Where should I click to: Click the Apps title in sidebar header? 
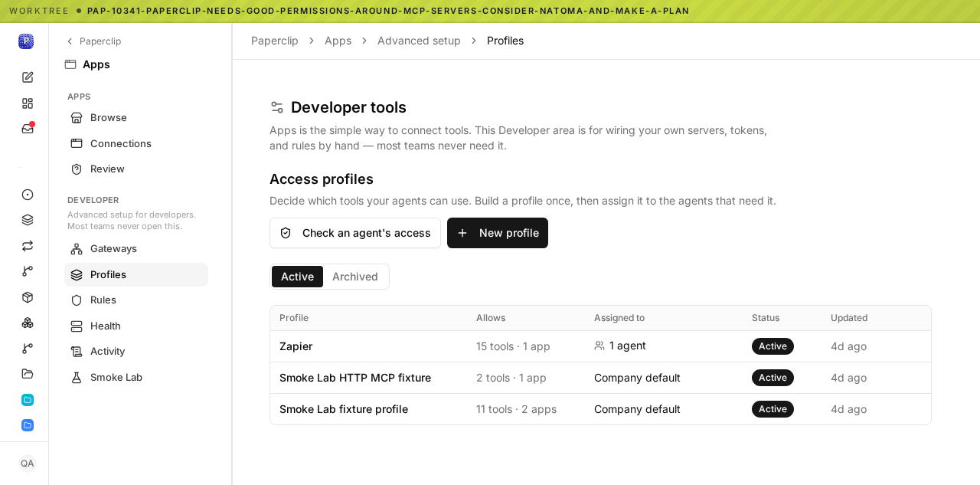(96, 64)
